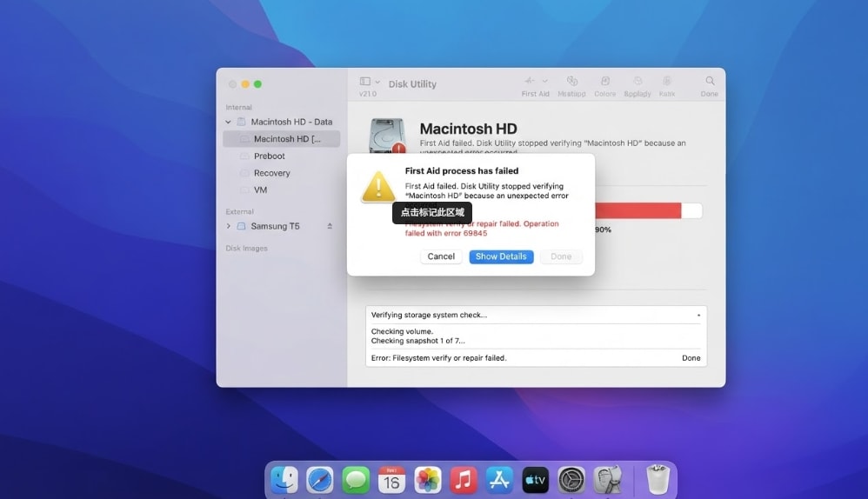The image size is (868, 499).
Task: Click the magnifying glass search icon
Action: [710, 81]
